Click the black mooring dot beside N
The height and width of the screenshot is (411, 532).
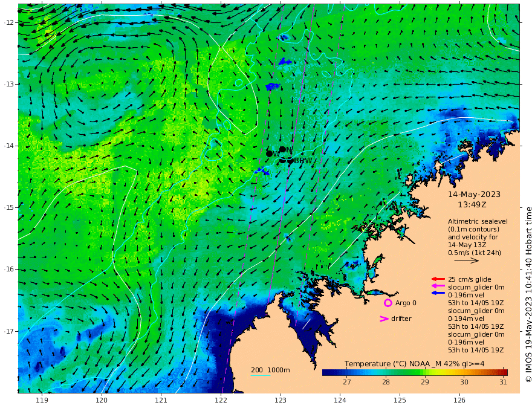click(x=282, y=149)
